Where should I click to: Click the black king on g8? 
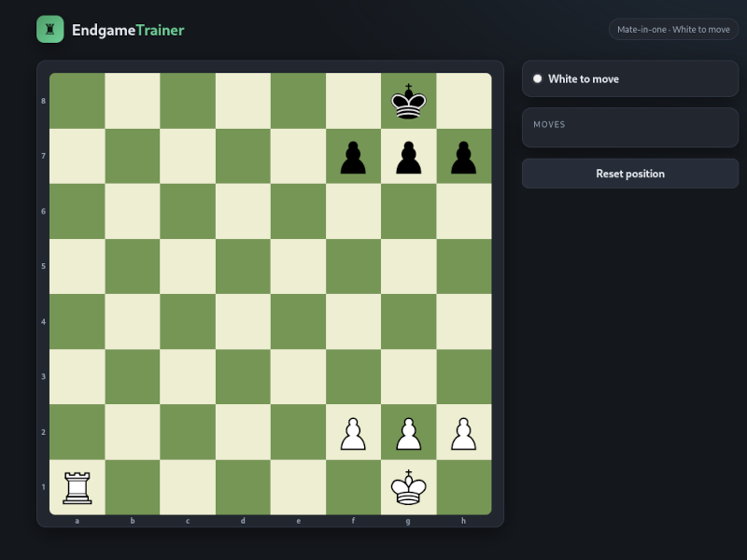[408, 102]
